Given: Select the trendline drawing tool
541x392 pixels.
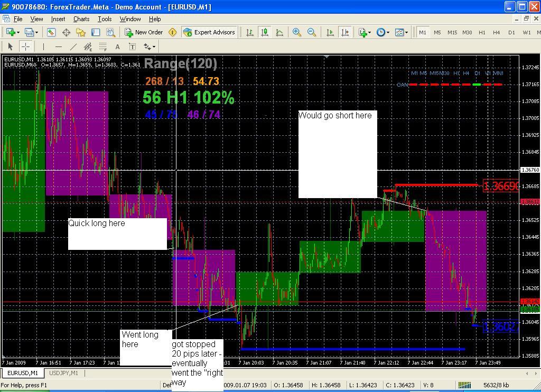Looking at the screenshot, I should pyautogui.click(x=73, y=46).
